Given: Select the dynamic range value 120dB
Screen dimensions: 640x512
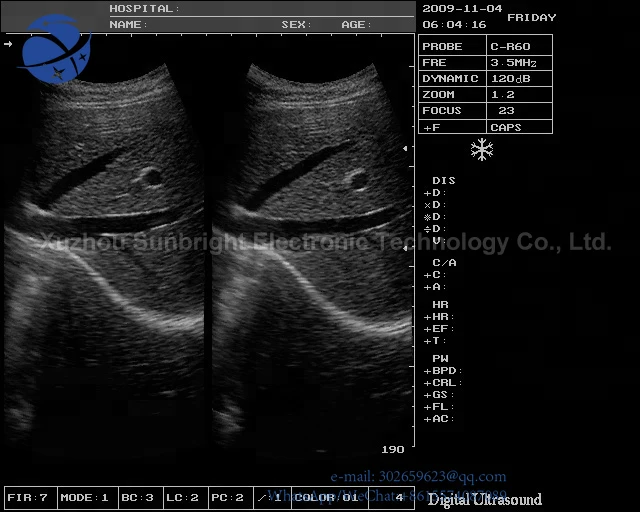Looking at the screenshot, I should [520, 78].
